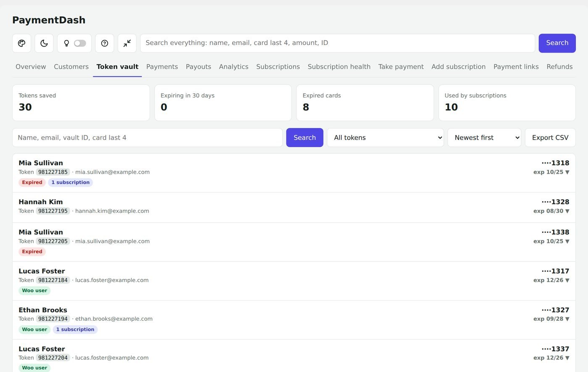The height and width of the screenshot is (372, 588).
Task: Click the Tokens saved stat card
Action: tap(81, 103)
